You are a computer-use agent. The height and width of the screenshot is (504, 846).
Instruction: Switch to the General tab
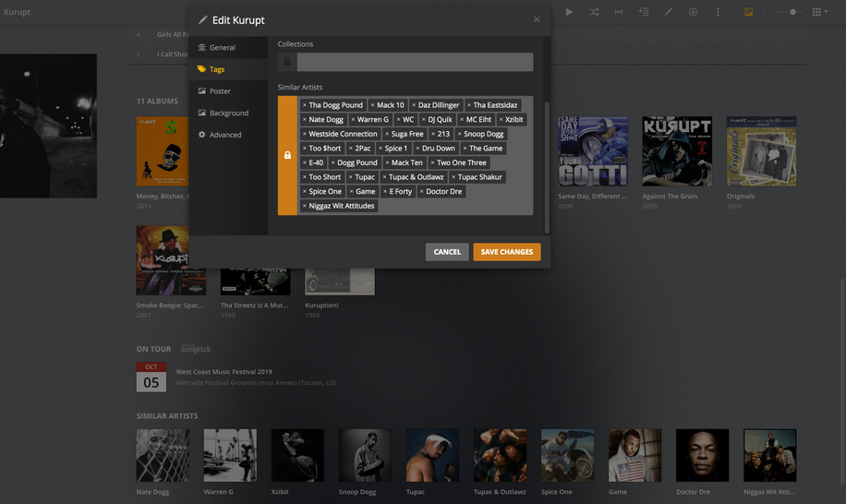coord(228,47)
